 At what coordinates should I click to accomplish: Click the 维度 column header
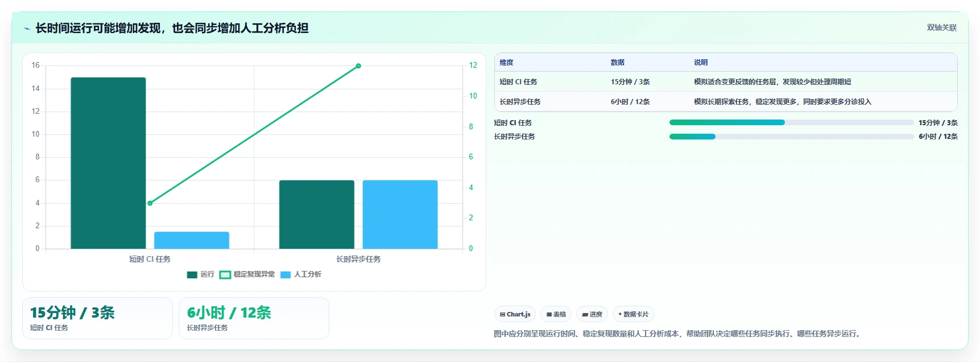(507, 63)
